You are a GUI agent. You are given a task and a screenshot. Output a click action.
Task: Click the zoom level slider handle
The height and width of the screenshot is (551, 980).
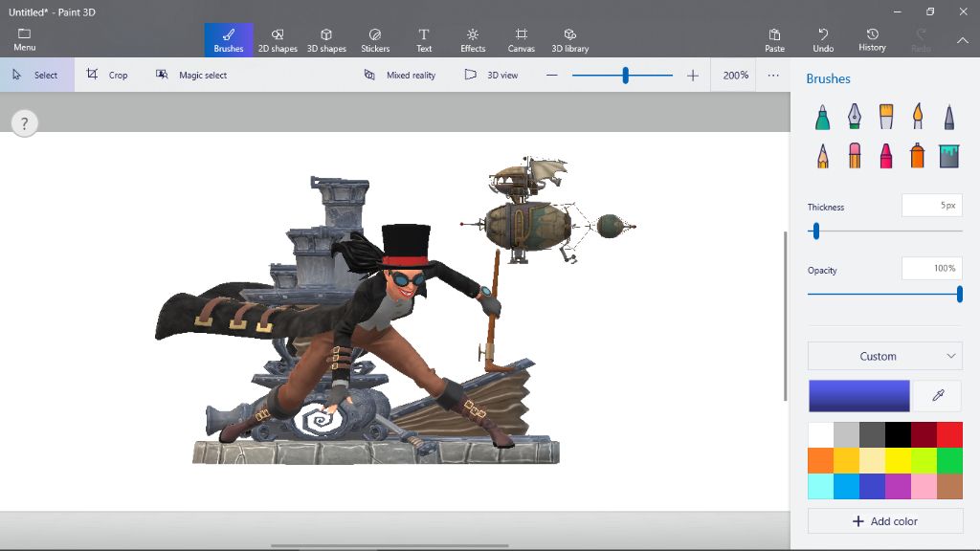coord(625,76)
